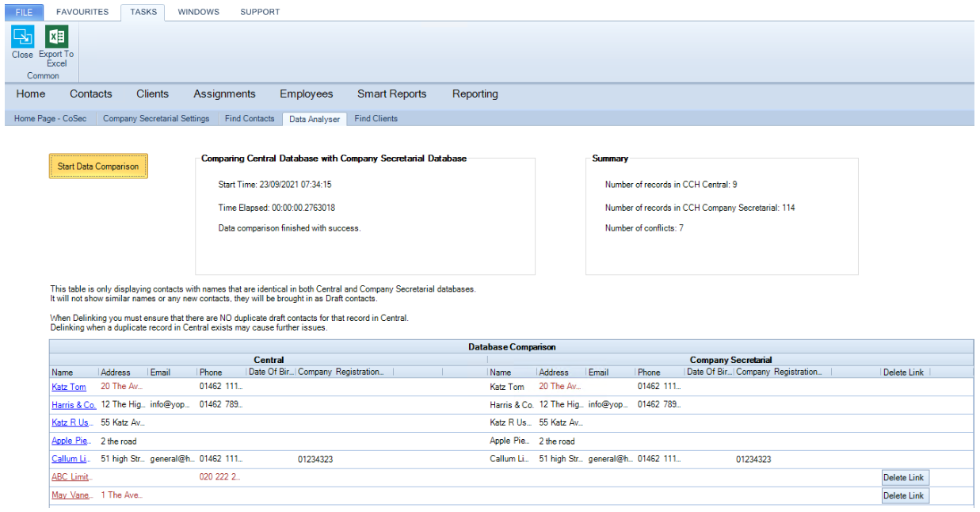Open the Callum Li... contact link

point(72,459)
